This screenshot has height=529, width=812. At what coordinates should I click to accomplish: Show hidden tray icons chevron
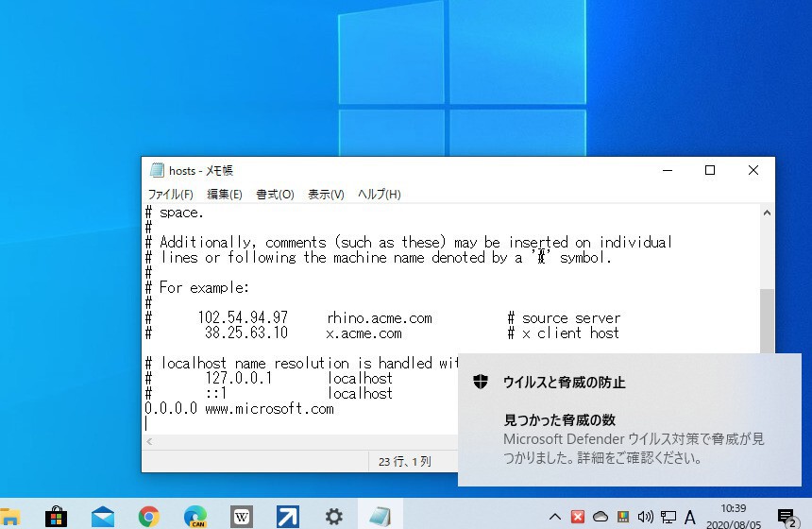tap(554, 517)
